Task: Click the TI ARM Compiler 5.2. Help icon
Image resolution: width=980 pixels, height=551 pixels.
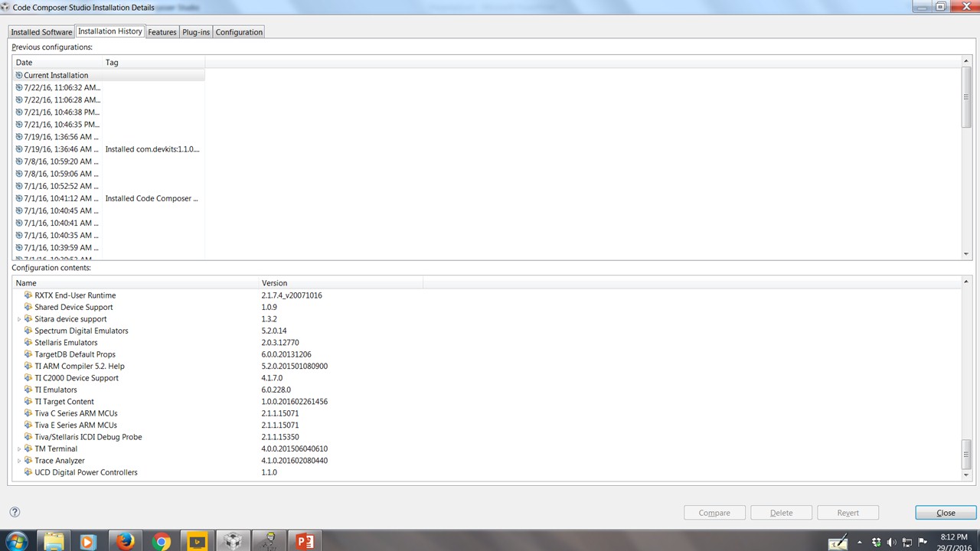Action: pyautogui.click(x=28, y=366)
